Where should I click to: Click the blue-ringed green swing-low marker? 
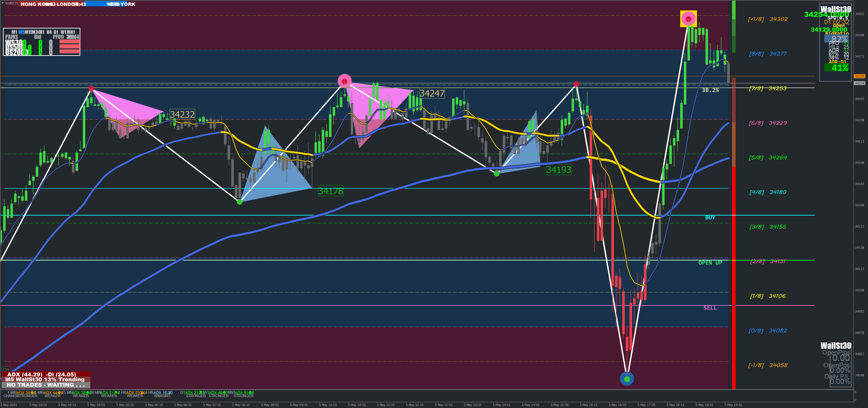click(x=627, y=379)
